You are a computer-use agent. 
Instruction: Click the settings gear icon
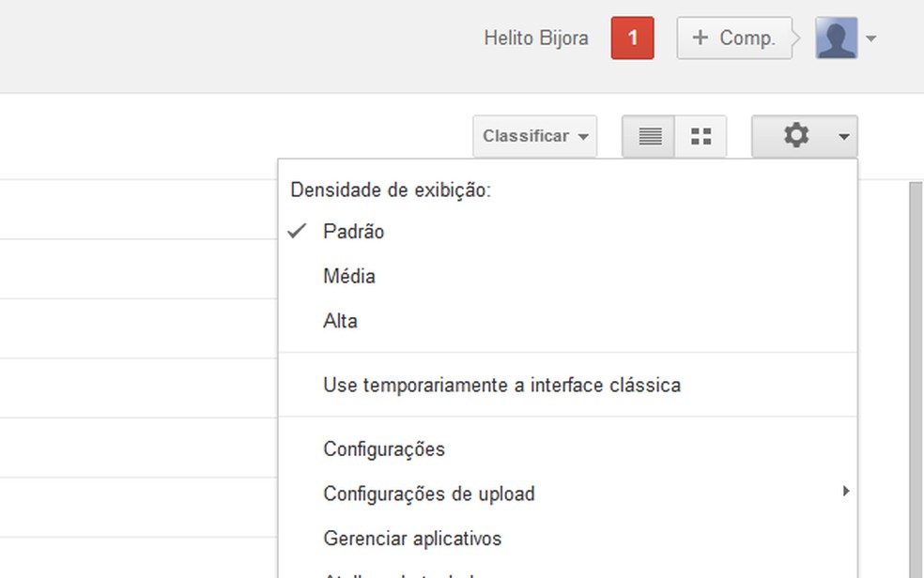coord(795,136)
